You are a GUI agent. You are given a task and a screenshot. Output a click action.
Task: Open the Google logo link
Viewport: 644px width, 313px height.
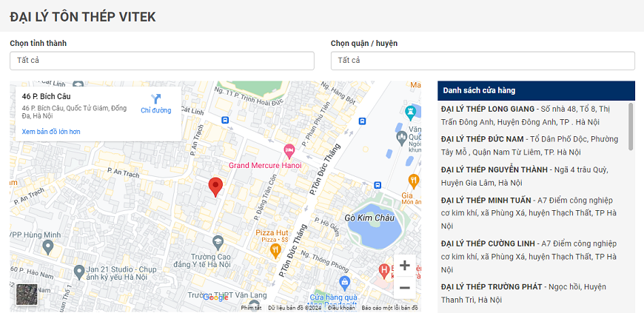(215, 298)
